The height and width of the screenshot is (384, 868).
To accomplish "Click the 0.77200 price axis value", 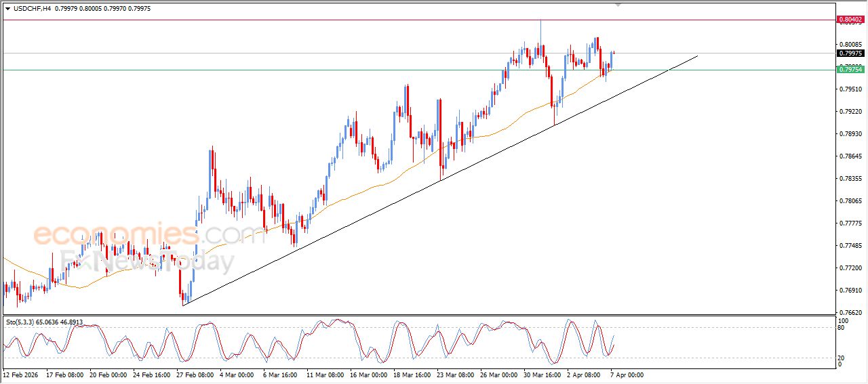I will point(850,268).
